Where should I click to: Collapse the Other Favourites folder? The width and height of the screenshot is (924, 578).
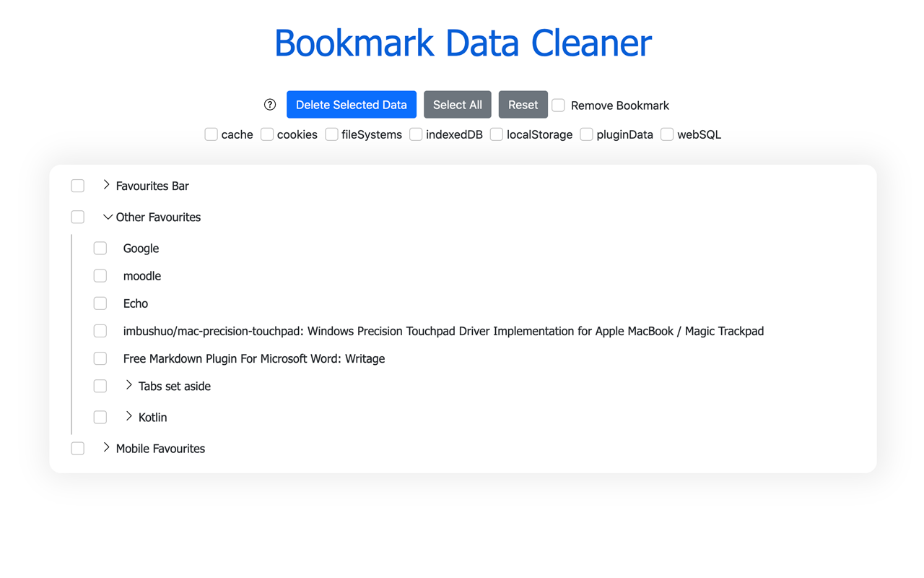click(x=107, y=216)
